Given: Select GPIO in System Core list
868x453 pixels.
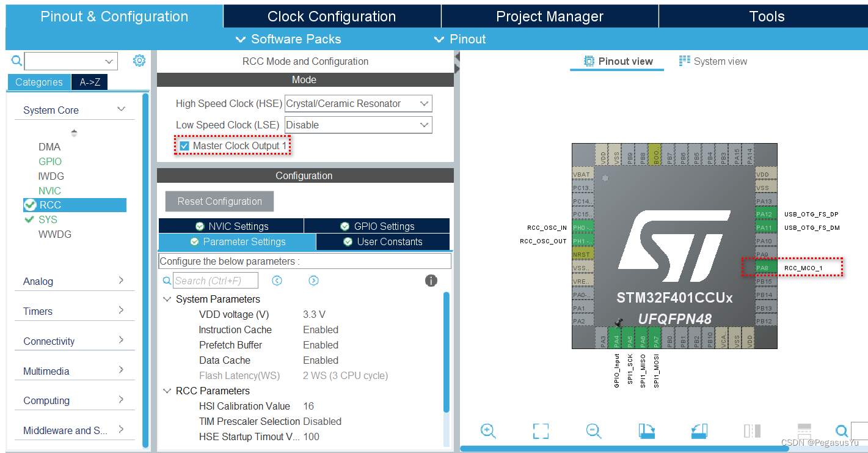Looking at the screenshot, I should pos(50,161).
